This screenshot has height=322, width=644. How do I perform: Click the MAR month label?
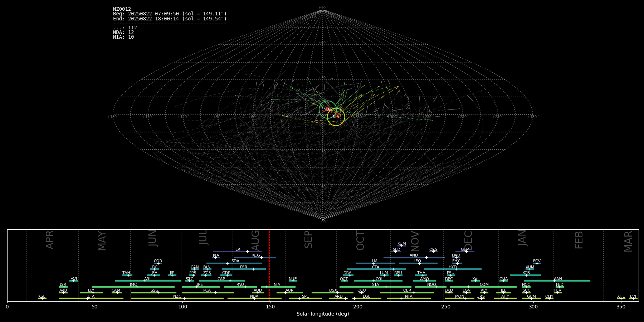(628, 241)
